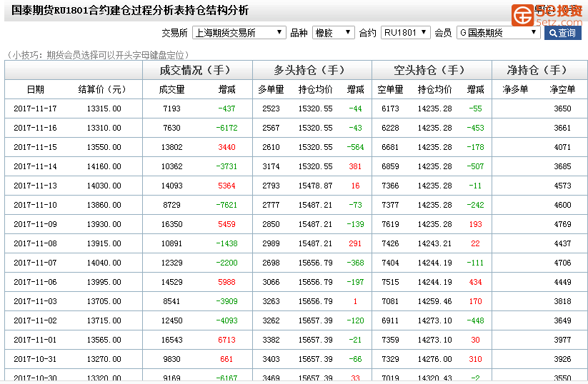
Task: Select the date cell 2017-10-31
Action: [35, 359]
